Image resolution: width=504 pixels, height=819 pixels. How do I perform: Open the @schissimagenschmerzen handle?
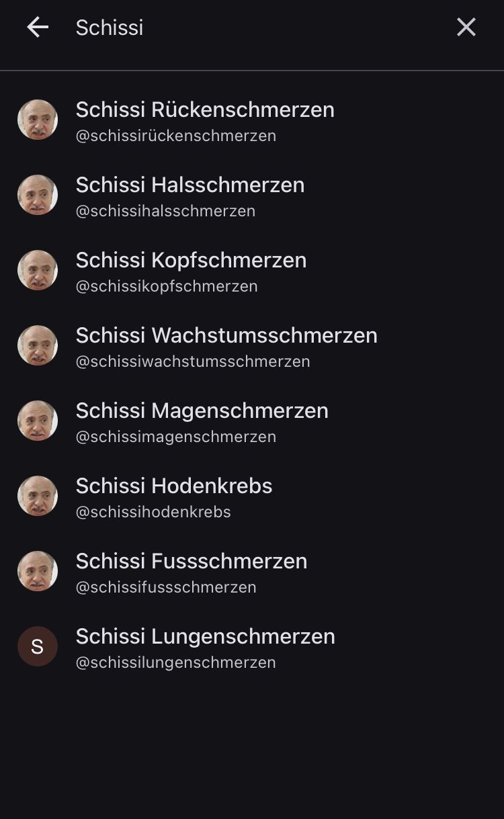[176, 437]
